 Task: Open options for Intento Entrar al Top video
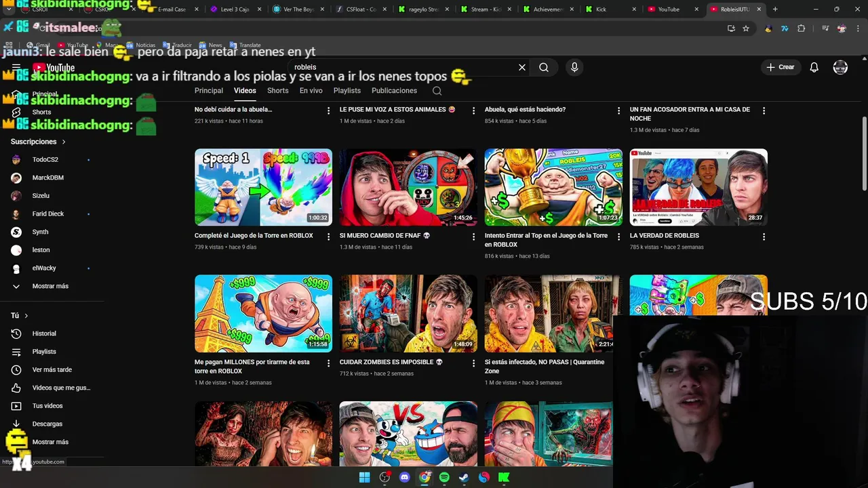point(618,237)
